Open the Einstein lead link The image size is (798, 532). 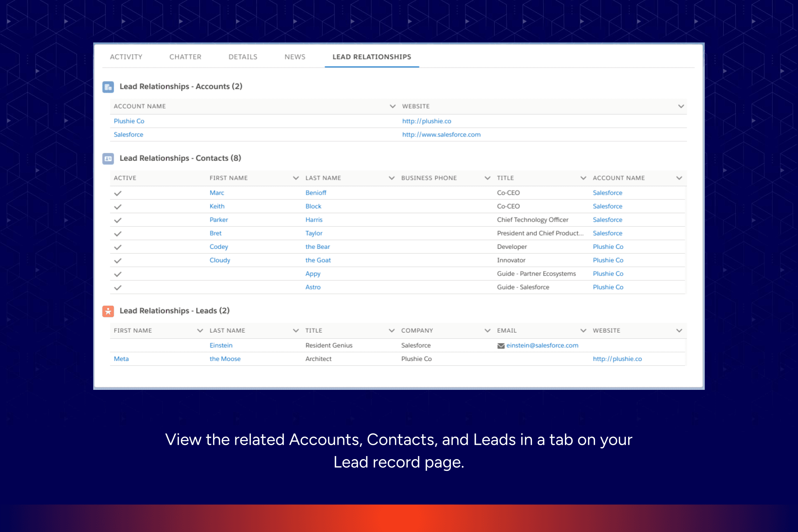[221, 345]
